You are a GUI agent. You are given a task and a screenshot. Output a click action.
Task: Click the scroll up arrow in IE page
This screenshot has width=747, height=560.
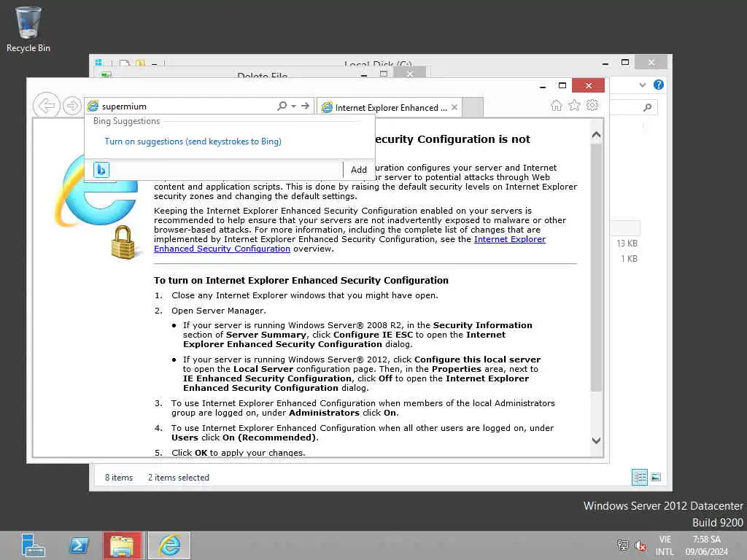596,135
